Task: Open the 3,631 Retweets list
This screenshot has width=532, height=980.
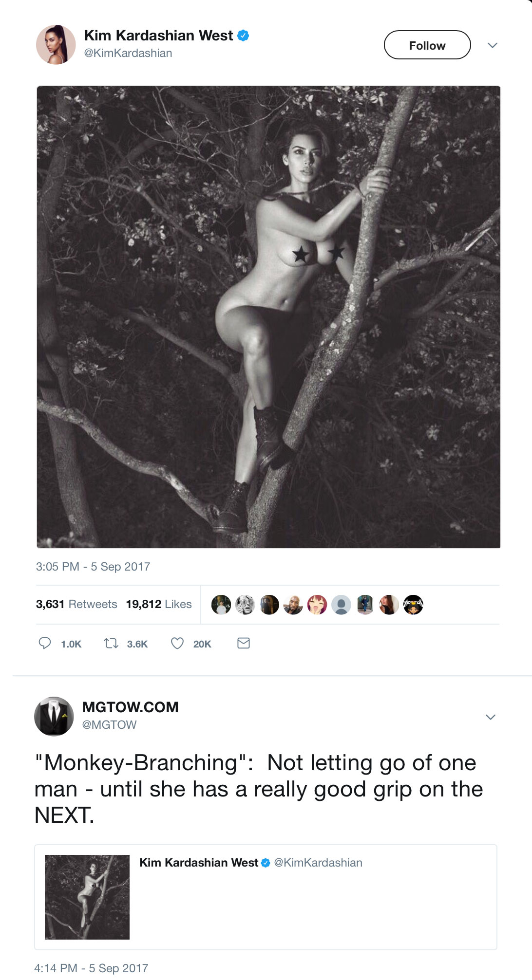Action: click(76, 604)
